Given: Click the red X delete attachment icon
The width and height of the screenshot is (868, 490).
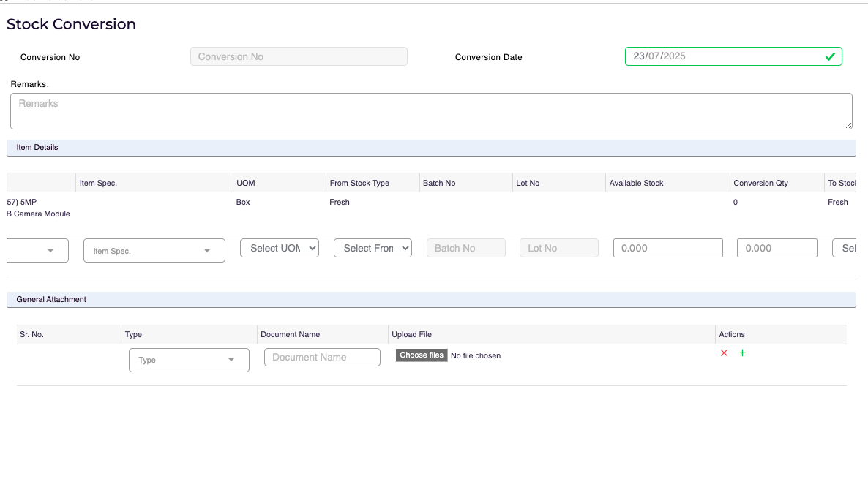Looking at the screenshot, I should click(x=724, y=353).
